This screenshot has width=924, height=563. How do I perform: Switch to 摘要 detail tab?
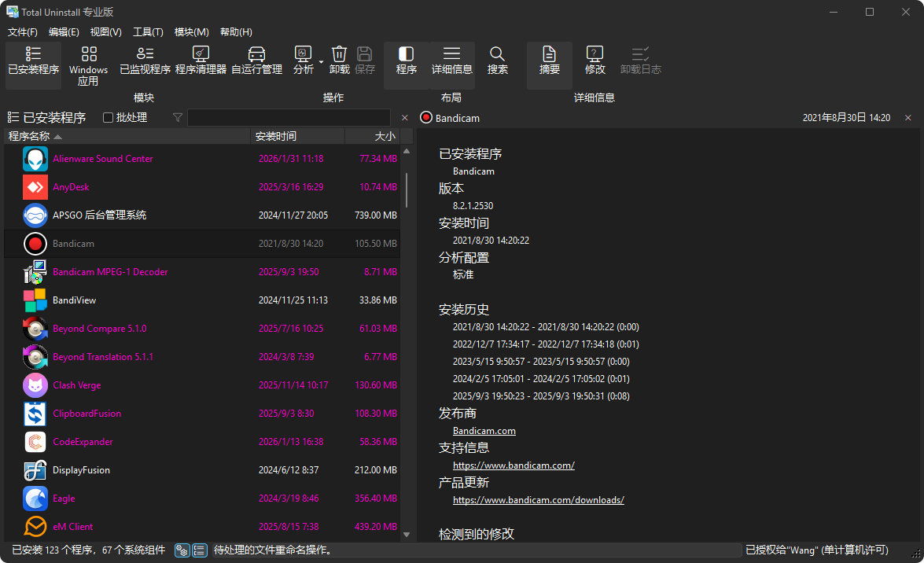[x=549, y=63]
